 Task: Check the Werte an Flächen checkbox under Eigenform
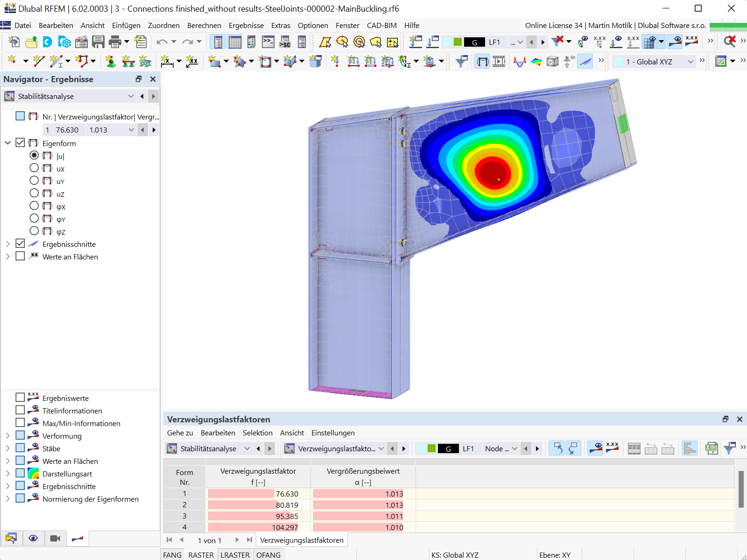pyautogui.click(x=20, y=256)
